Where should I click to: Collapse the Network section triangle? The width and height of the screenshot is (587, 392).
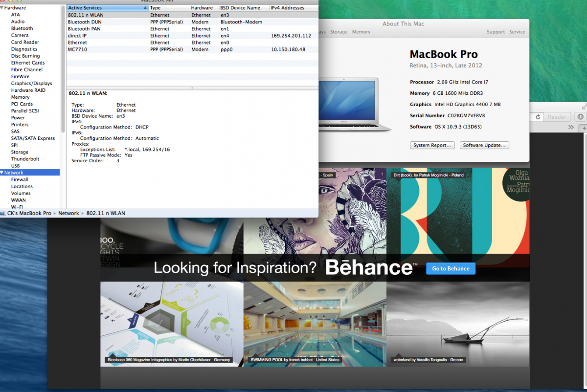2,173
